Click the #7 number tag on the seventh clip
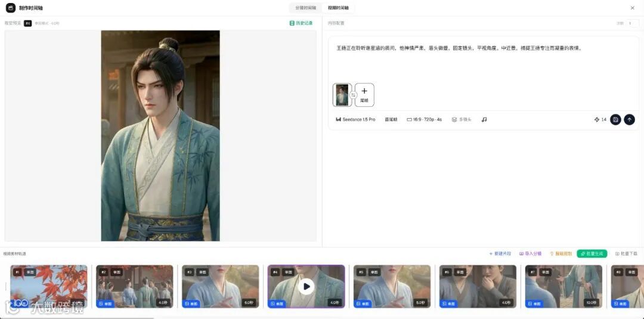The height and width of the screenshot is (319, 644). (x=533, y=272)
